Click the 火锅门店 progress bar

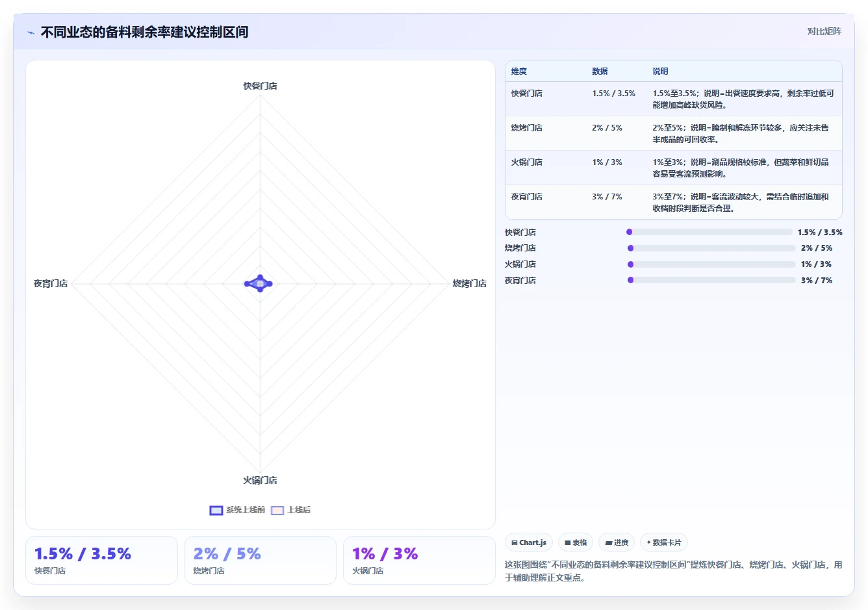pos(711,264)
